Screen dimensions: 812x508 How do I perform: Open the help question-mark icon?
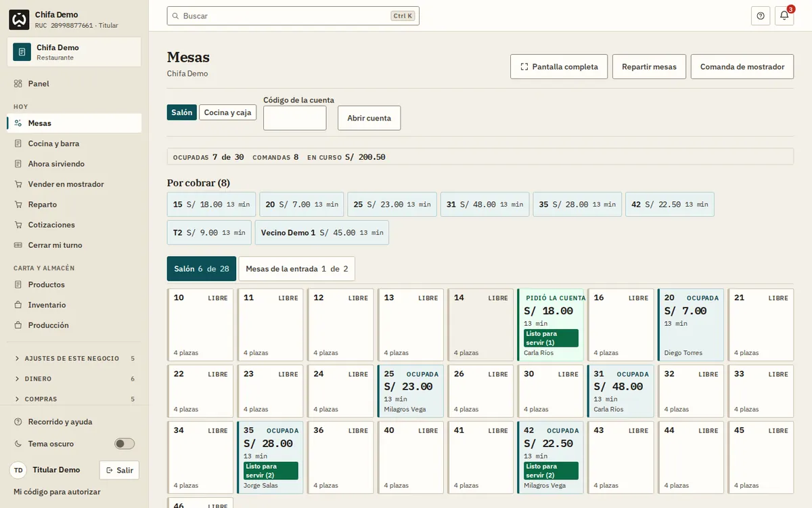[761, 16]
